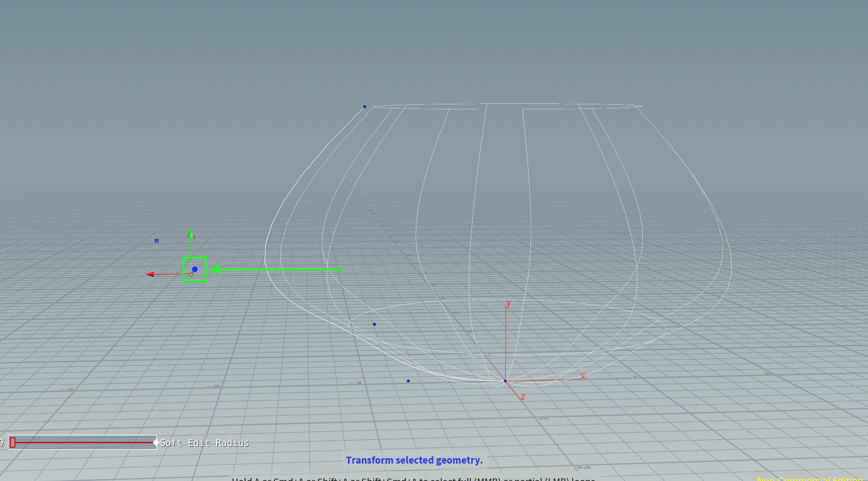Select the blue control point inside the green box
The image size is (868, 481).
coord(194,269)
